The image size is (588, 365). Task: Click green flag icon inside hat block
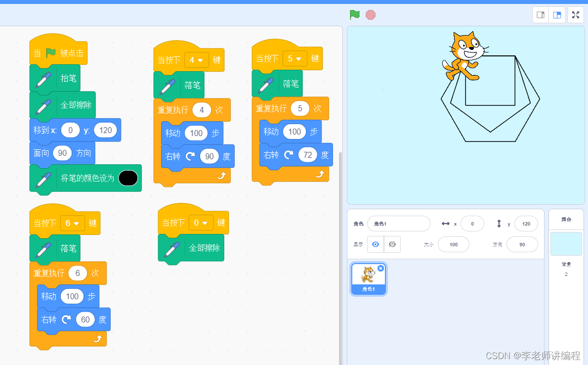[50, 52]
